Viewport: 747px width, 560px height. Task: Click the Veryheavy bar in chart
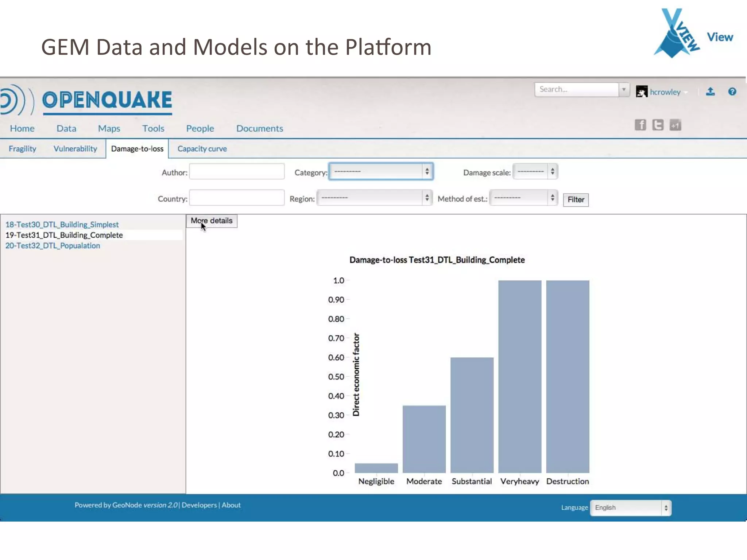(x=520, y=377)
